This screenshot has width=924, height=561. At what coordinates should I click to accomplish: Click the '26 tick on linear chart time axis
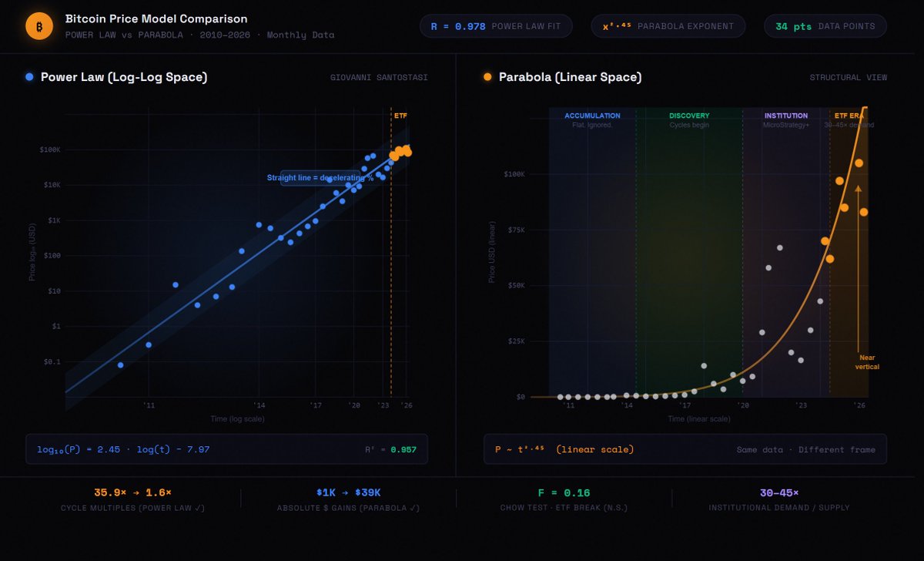tap(860, 405)
